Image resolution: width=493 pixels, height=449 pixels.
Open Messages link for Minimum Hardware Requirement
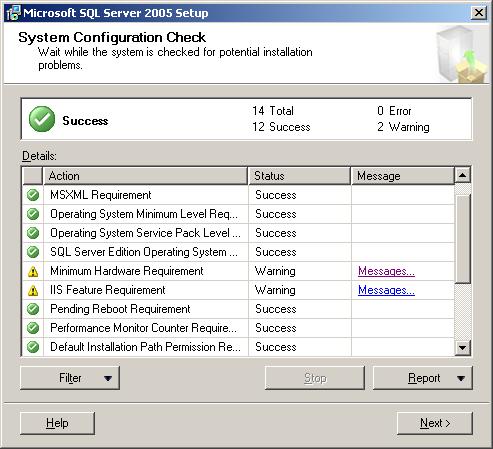tap(386, 271)
